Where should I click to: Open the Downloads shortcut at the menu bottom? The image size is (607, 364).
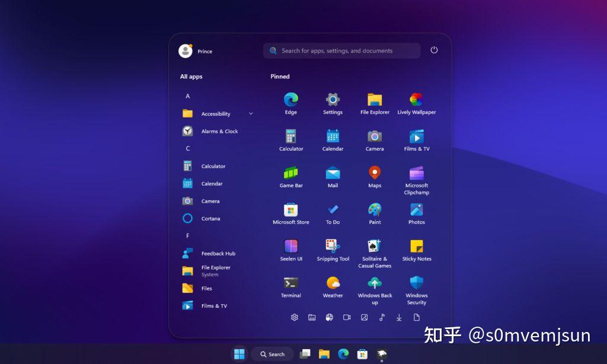coord(398,318)
